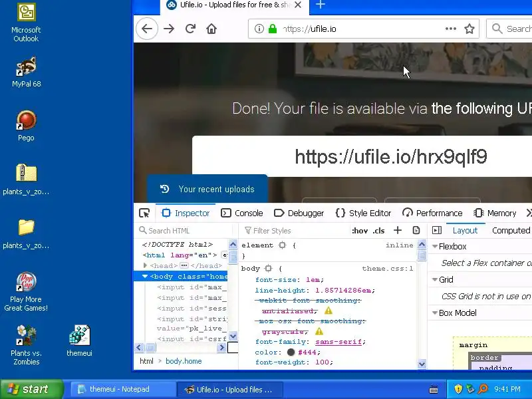Open page actions three-dot menu
The width and height of the screenshot is (532, 399).
pyautogui.click(x=451, y=29)
